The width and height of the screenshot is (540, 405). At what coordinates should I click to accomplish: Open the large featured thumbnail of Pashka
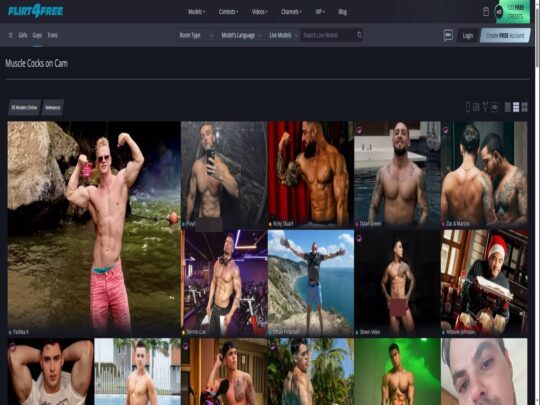point(94,228)
